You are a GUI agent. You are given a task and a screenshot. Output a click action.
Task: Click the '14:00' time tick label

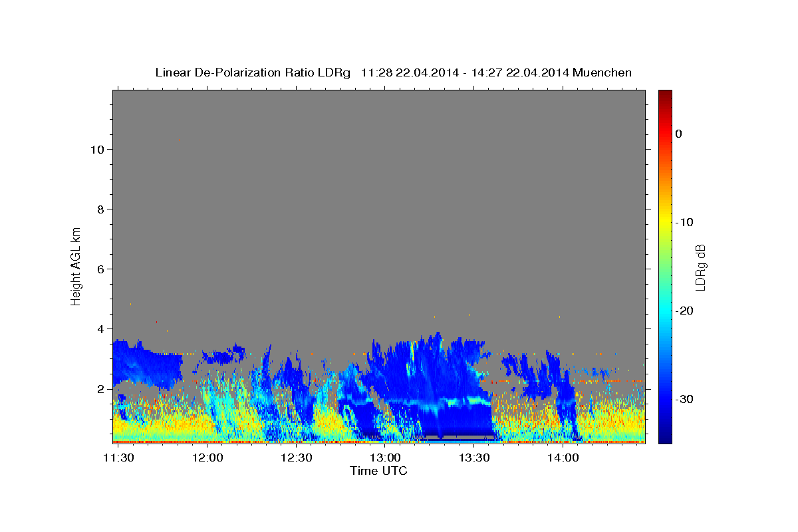click(x=563, y=458)
